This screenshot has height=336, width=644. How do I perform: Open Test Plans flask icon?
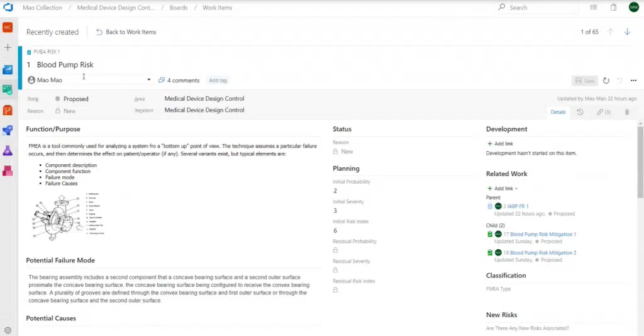[x=8, y=151]
